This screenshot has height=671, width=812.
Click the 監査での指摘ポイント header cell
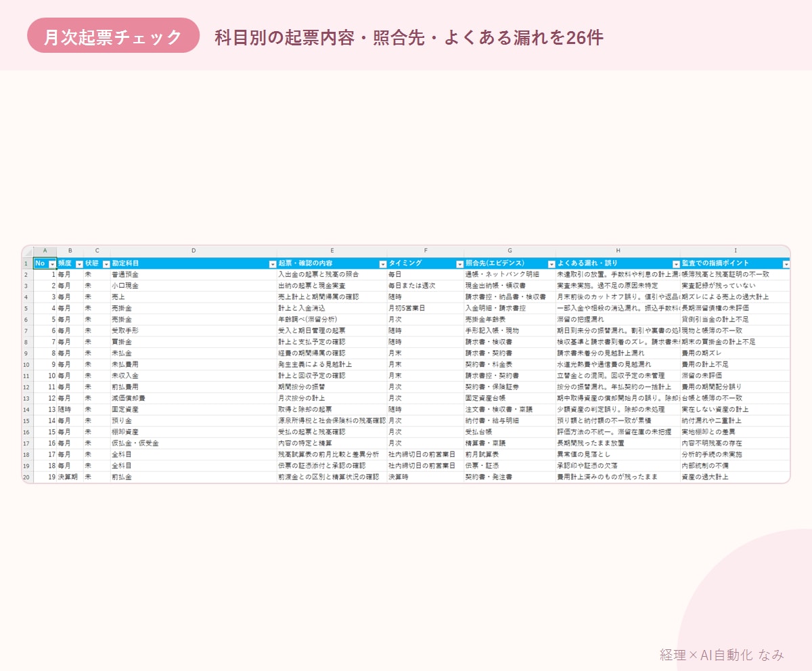pos(736,263)
